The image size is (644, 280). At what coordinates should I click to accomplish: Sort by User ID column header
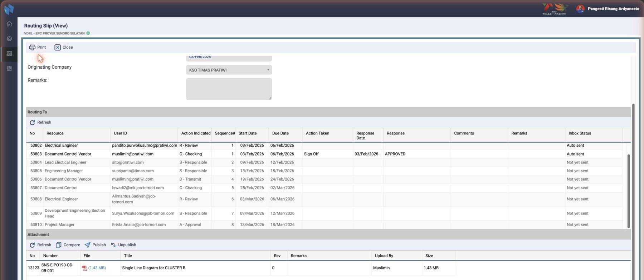(x=144, y=136)
